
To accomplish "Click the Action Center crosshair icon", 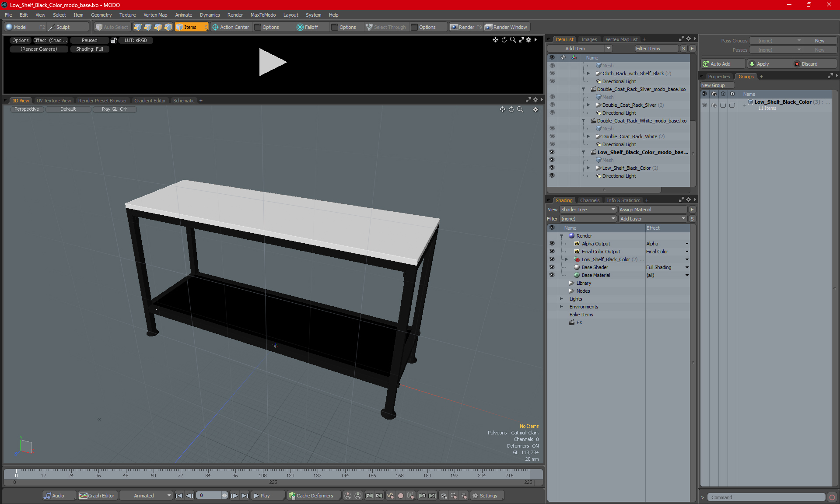I will pos(215,27).
